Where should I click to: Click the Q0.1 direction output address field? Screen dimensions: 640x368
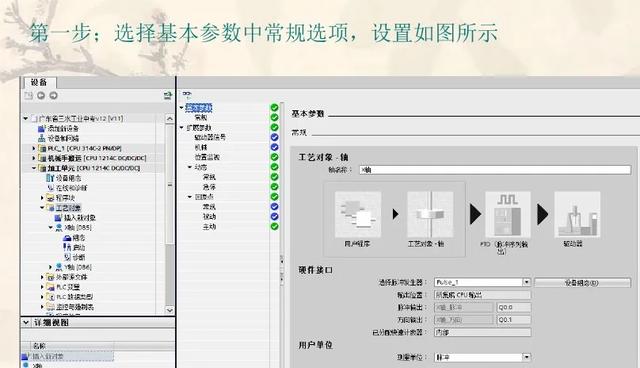(514, 320)
